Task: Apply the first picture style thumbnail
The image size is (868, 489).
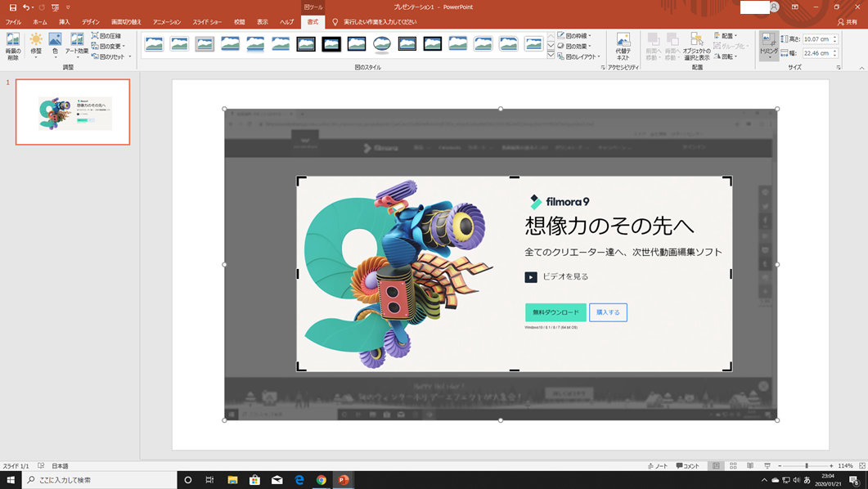Action: coord(154,43)
